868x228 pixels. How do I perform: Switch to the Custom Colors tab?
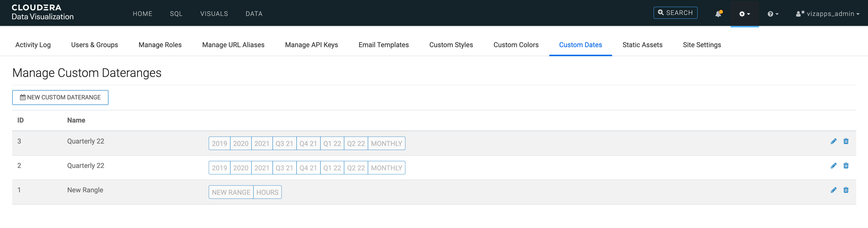click(x=516, y=45)
